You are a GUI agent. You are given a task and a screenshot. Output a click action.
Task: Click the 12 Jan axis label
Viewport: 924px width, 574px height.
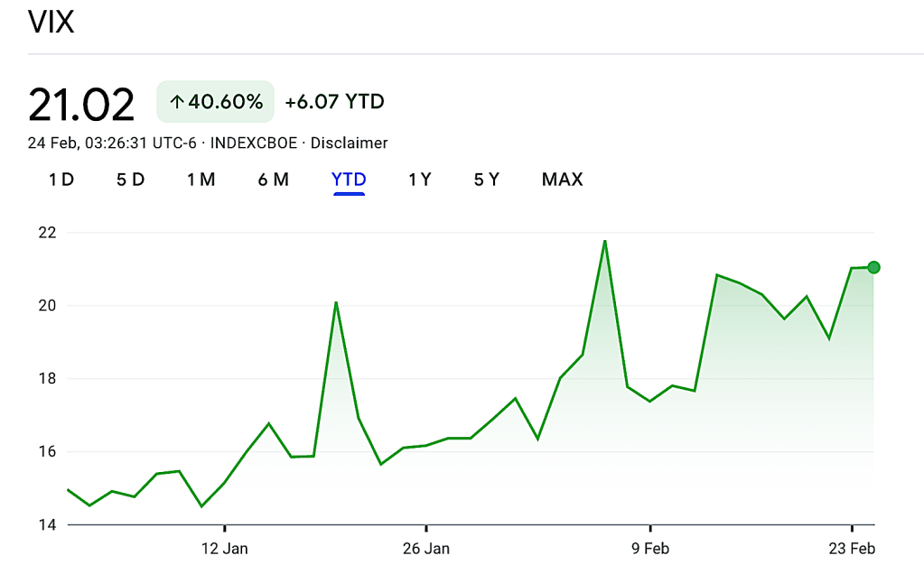point(224,548)
